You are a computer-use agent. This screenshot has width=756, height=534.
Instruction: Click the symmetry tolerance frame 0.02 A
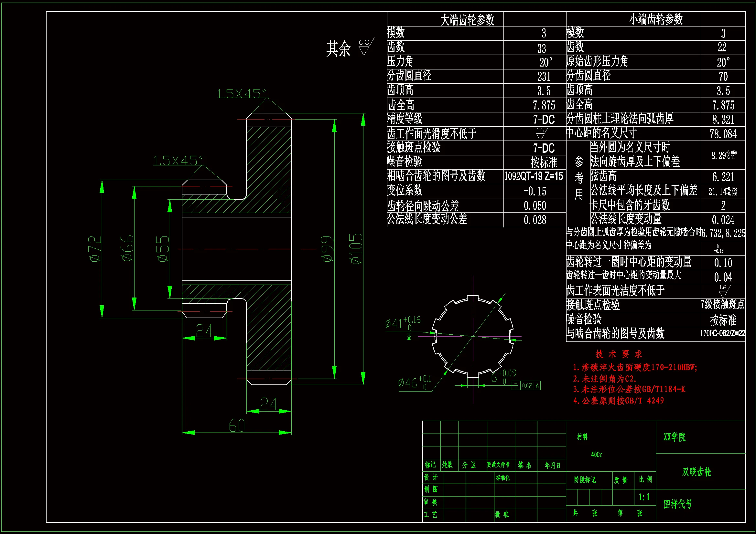tap(525, 386)
